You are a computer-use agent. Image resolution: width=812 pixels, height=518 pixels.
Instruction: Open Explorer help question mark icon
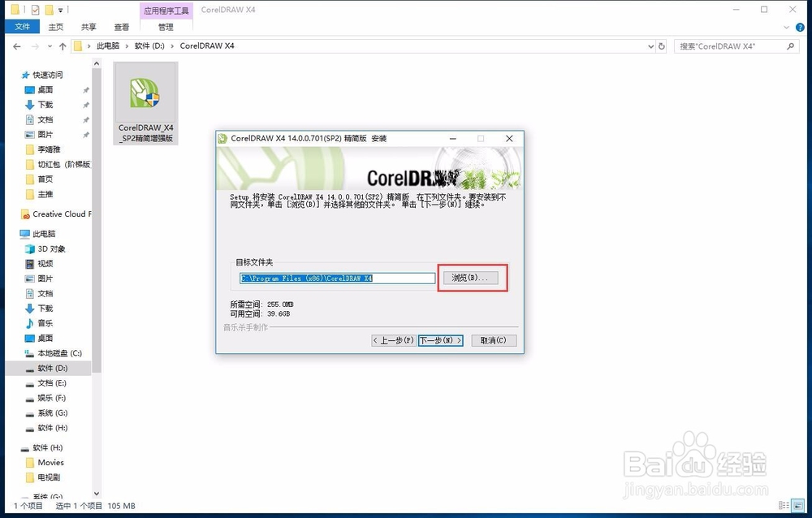[x=800, y=27]
